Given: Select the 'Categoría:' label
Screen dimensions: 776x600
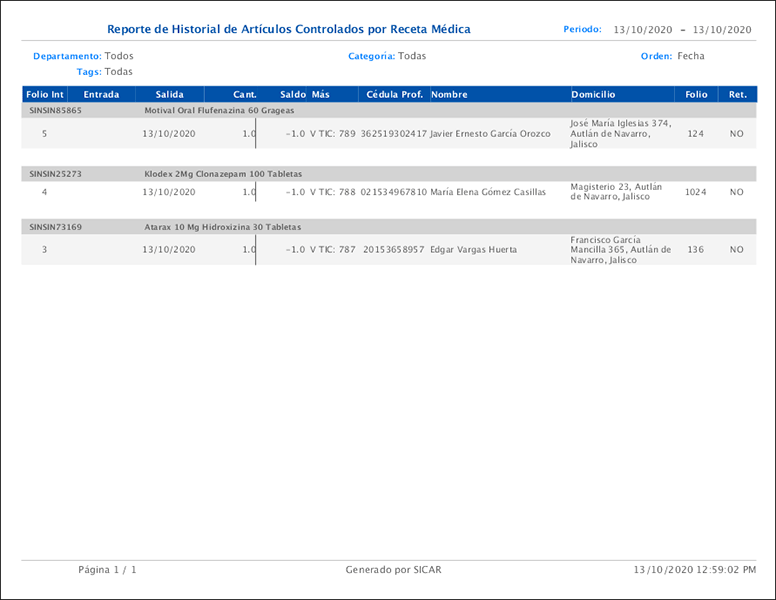Looking at the screenshot, I should (x=372, y=56).
